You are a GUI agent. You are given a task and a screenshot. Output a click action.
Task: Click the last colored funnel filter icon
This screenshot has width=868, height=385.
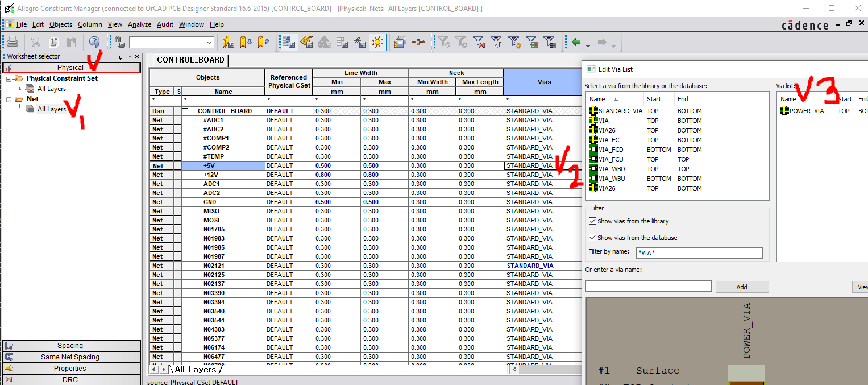[550, 42]
